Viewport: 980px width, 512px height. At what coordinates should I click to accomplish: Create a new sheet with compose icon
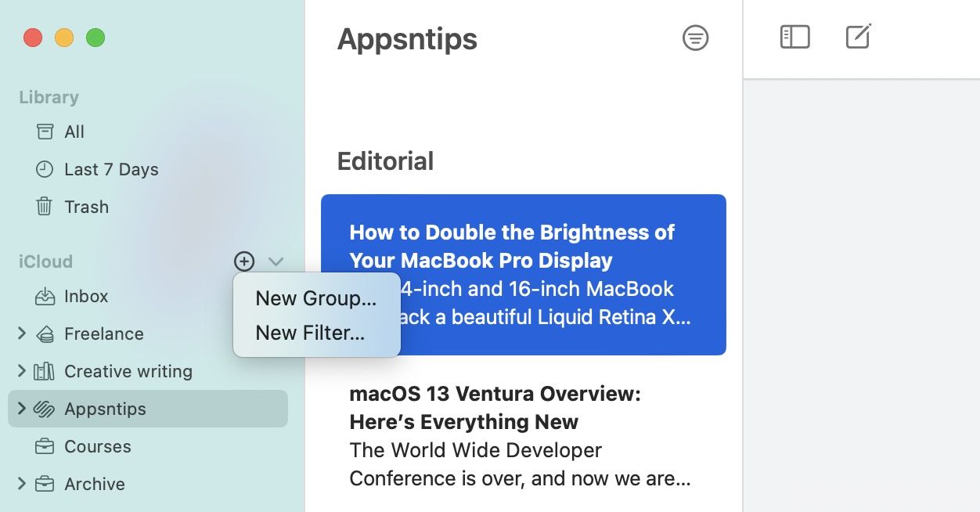coord(859,37)
